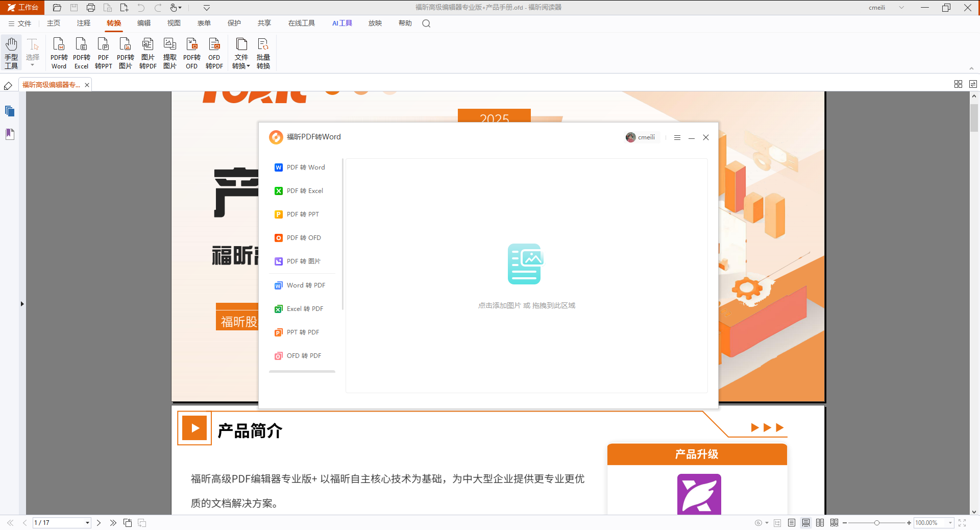Click the cmeili user avatar in the dialog

(x=631, y=137)
